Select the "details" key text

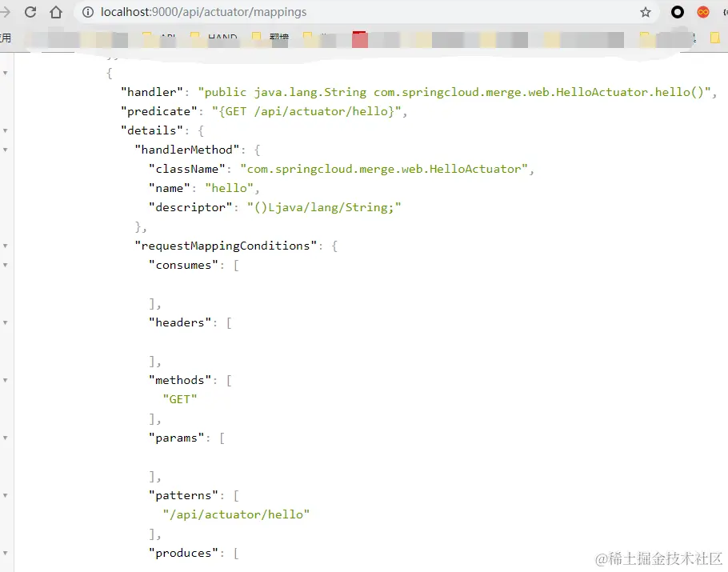tap(152, 130)
